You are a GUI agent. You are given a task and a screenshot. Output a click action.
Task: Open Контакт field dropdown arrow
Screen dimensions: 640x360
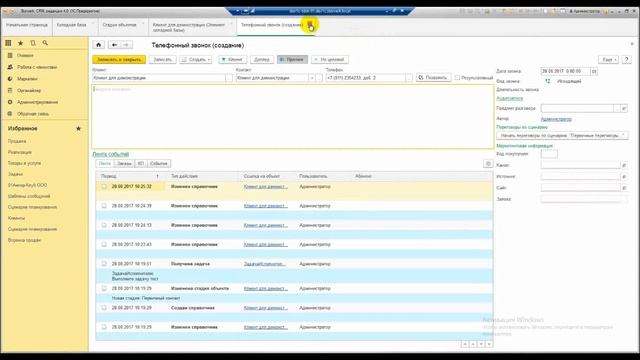[312, 78]
